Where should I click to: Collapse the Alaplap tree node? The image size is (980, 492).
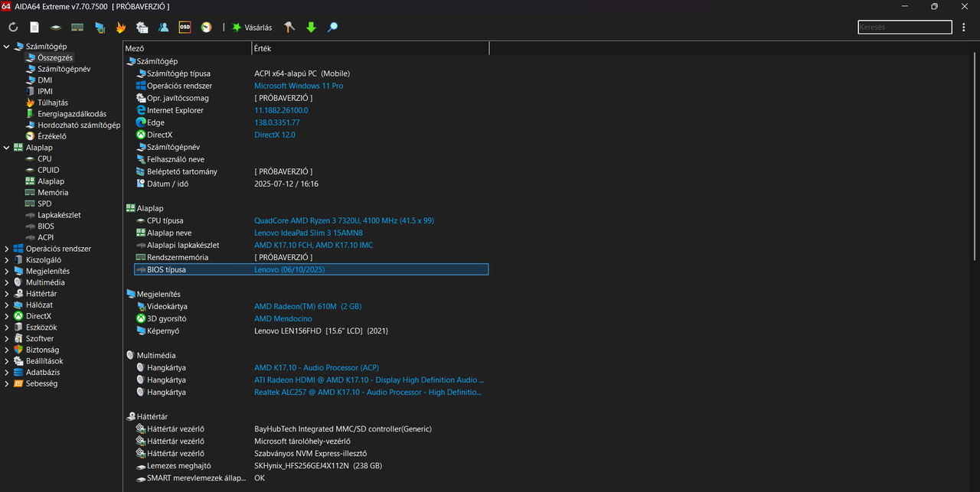coord(7,148)
